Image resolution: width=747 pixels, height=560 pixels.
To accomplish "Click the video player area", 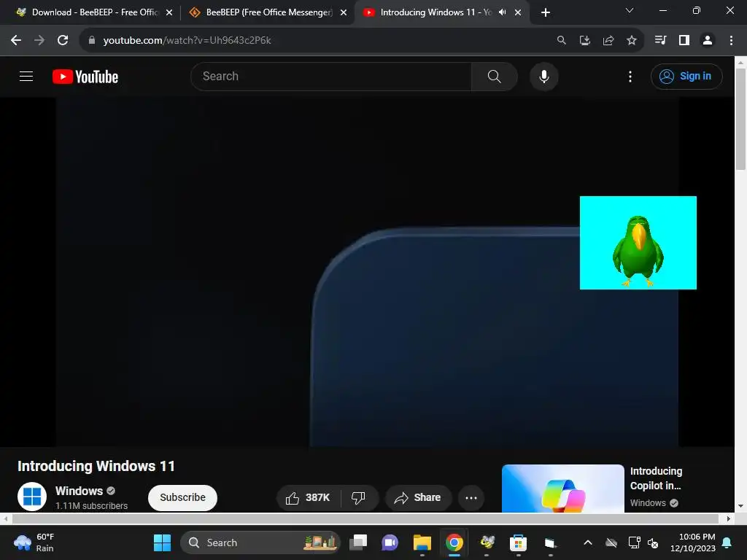I will click(367, 271).
